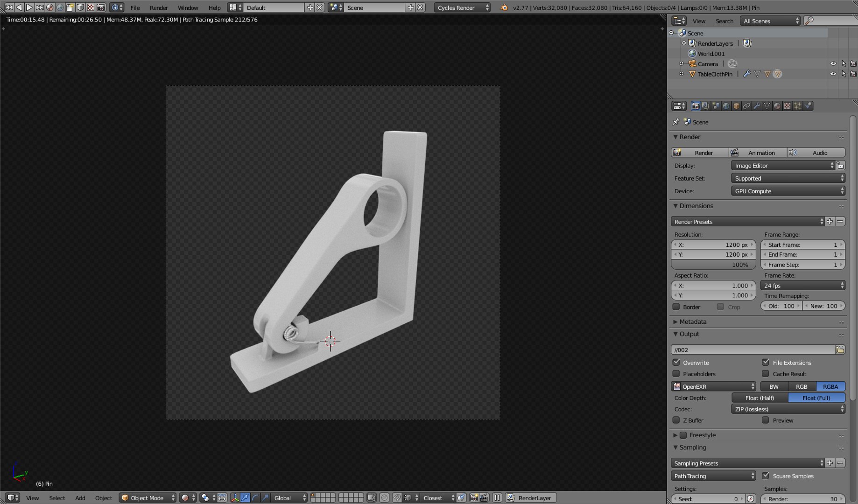Open the Device dropdown (GPU Compute)
Image resolution: width=858 pixels, height=504 pixels.
tap(788, 191)
